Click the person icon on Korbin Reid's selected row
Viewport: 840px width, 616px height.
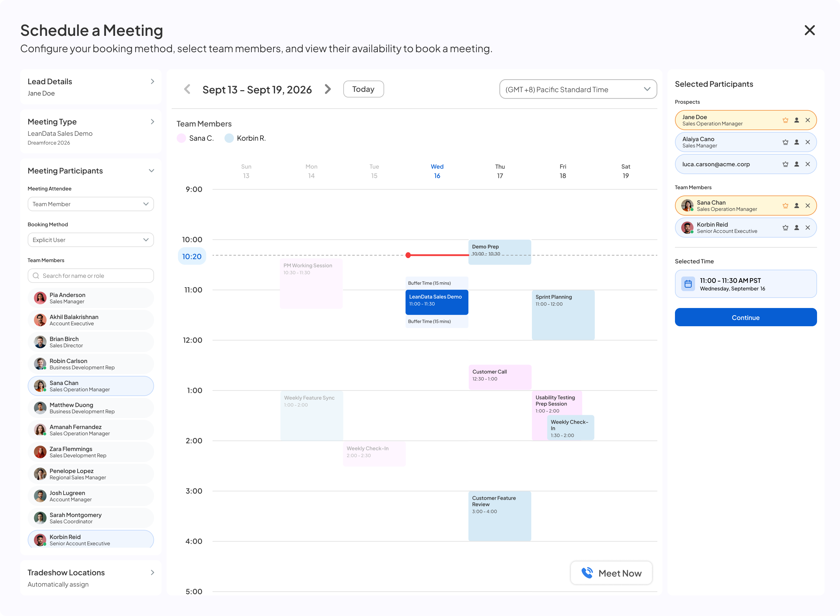[796, 228]
